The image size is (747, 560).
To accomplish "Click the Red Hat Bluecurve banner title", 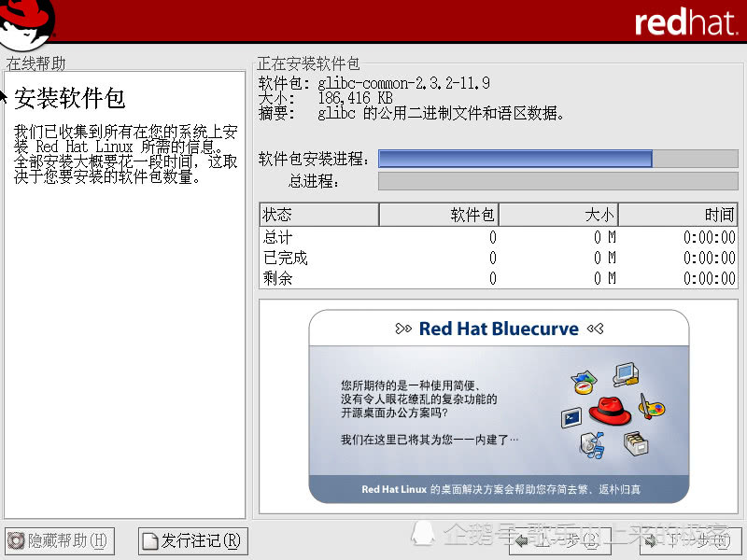I will (x=499, y=329).
